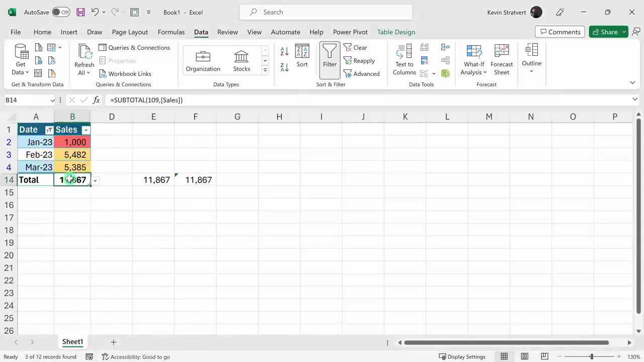The width and height of the screenshot is (644, 362).
Task: Select the Stocks data type
Action: 242,60
